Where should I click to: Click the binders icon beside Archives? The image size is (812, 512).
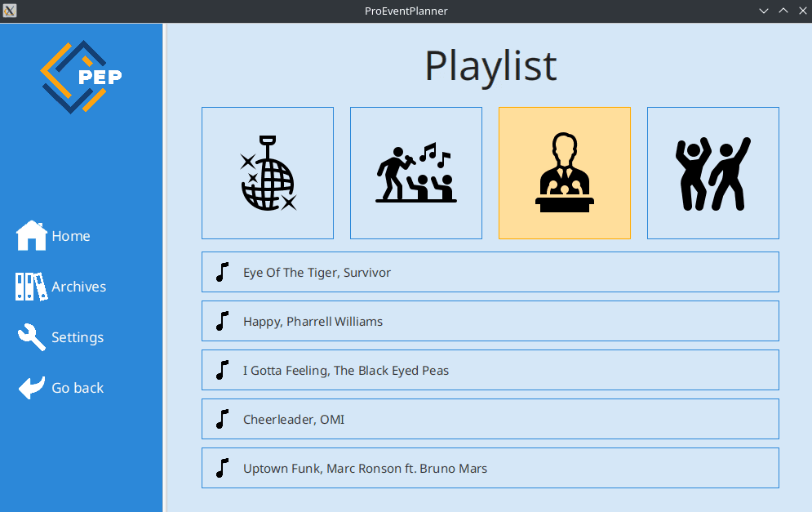point(32,287)
